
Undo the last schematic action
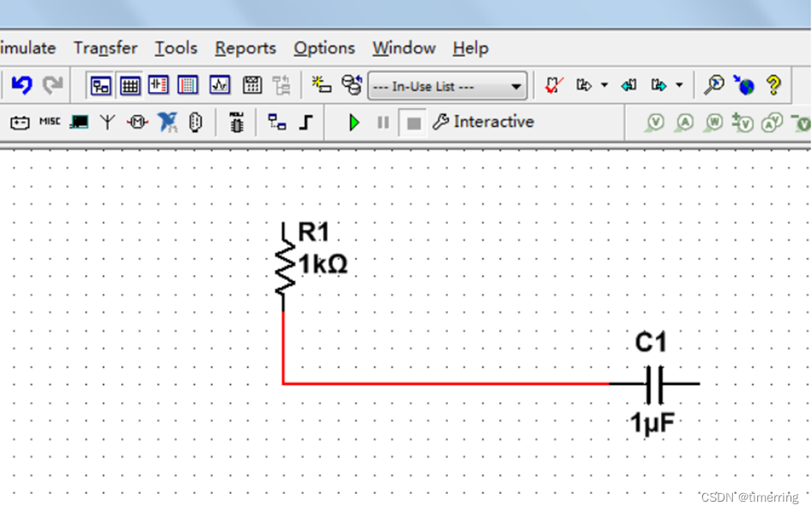click(x=21, y=85)
